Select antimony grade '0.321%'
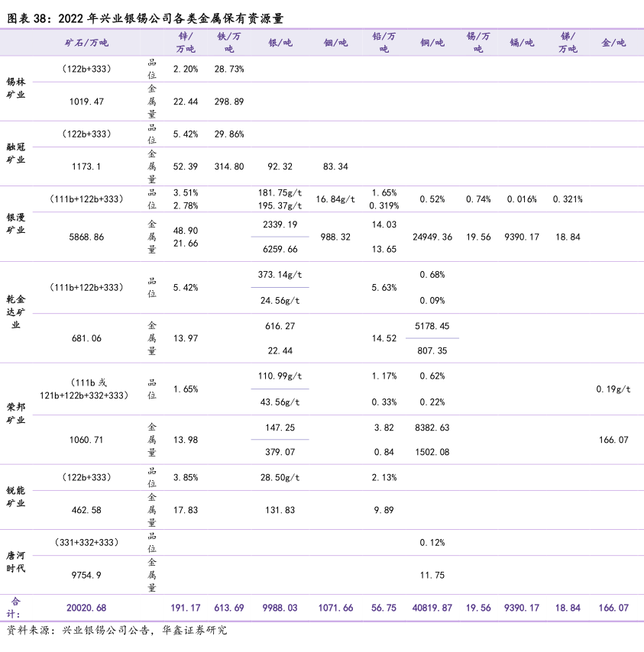The height and width of the screenshot is (652, 644). point(568,199)
